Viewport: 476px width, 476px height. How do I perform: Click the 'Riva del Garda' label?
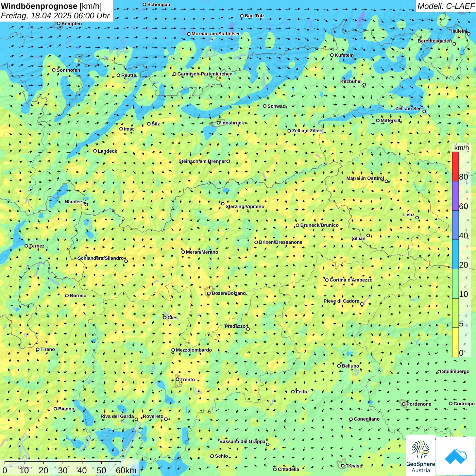pos(117,416)
